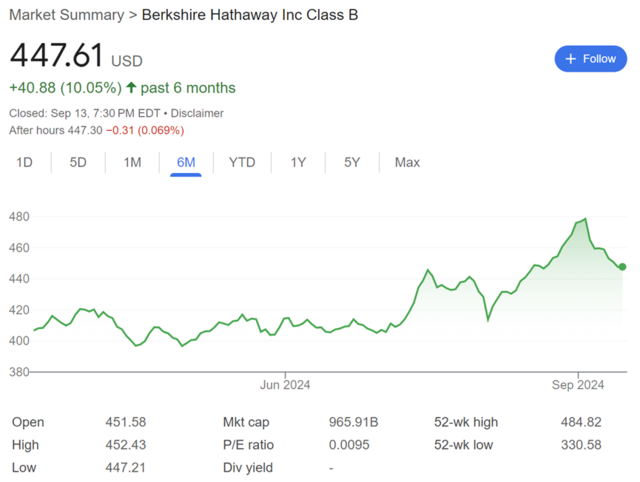640x482 pixels.
Task: Switch to the 5D time range
Action: click(x=78, y=162)
